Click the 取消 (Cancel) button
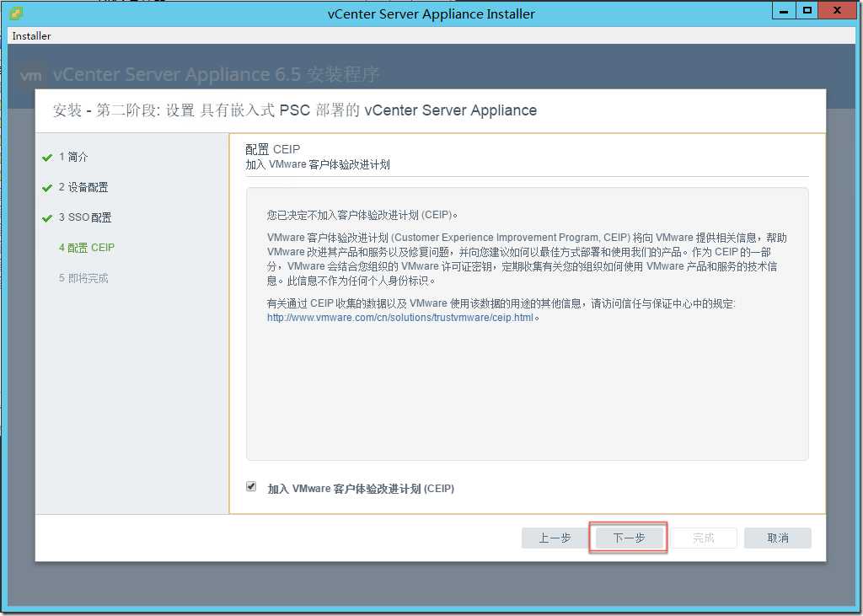The width and height of the screenshot is (863, 616). (778, 538)
